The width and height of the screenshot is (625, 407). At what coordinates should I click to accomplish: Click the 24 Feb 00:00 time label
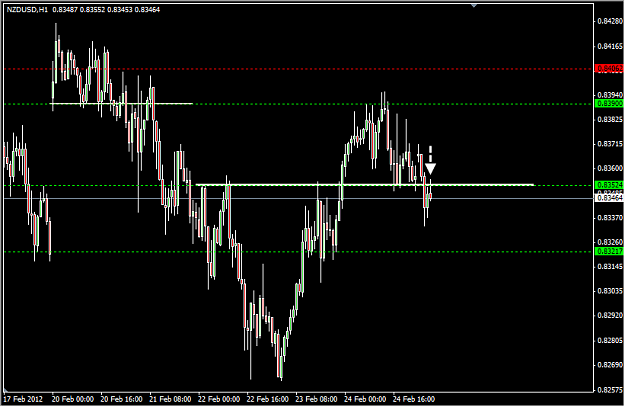click(x=365, y=399)
